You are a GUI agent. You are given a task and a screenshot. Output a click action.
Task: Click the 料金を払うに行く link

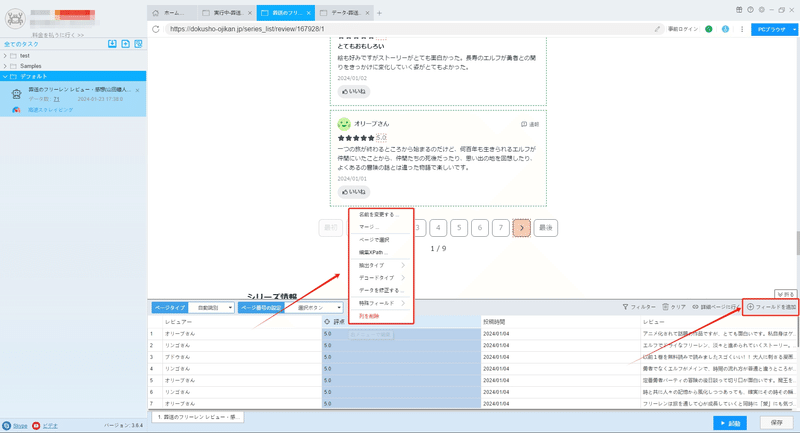tap(58, 35)
